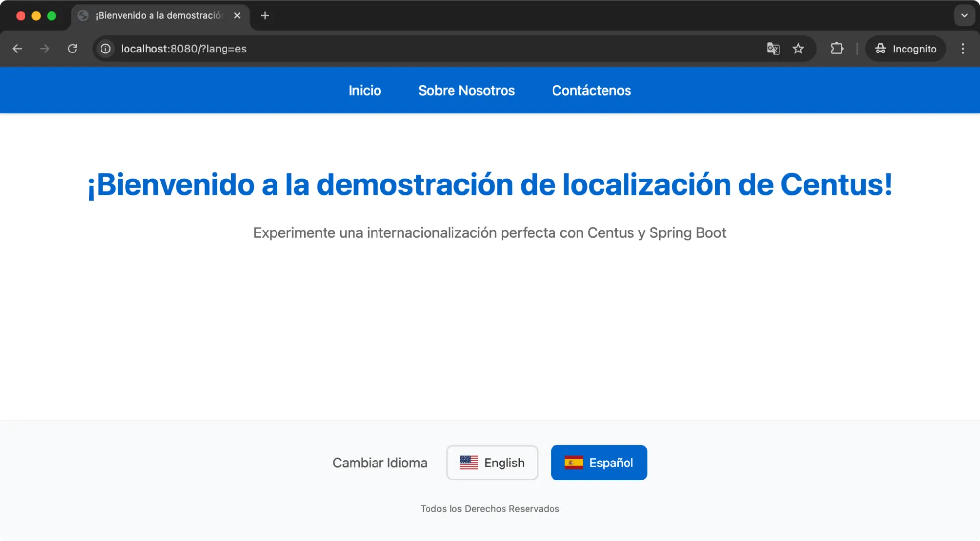Open the Extensions puzzle icon

point(837,49)
